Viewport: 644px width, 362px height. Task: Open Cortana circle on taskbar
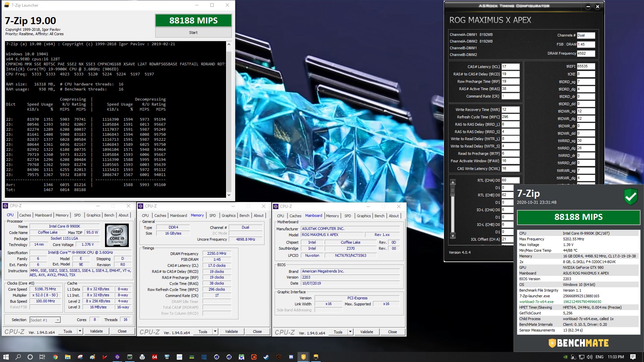30,357
